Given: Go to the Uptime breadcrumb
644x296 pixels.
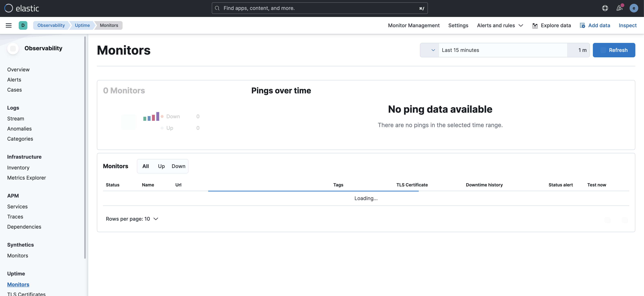Looking at the screenshot, I should 82,25.
